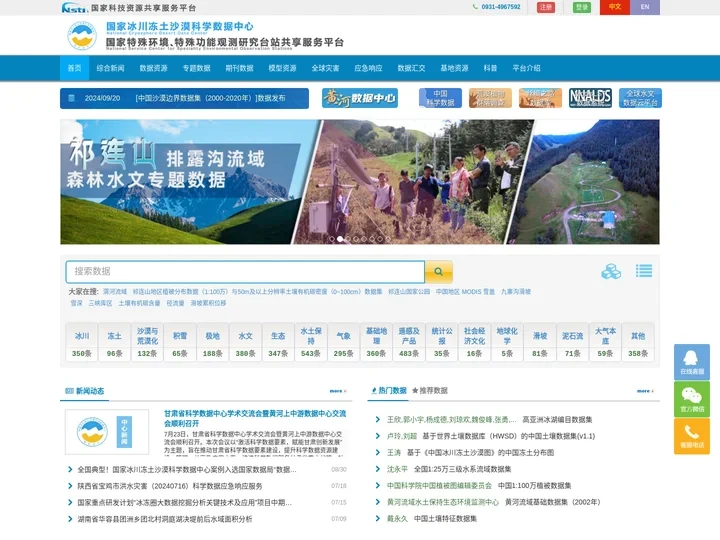Click the 黄河数据中心 banner logo

[x=360, y=98]
